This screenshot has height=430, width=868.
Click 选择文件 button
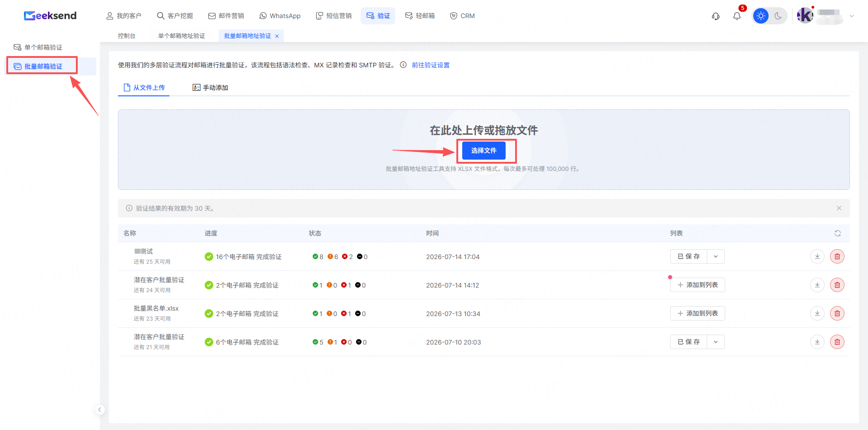484,151
